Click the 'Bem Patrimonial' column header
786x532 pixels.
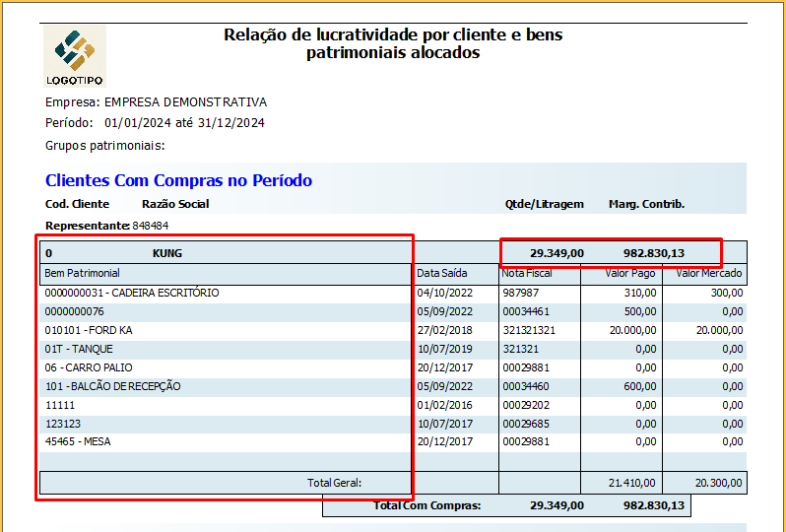83,273
